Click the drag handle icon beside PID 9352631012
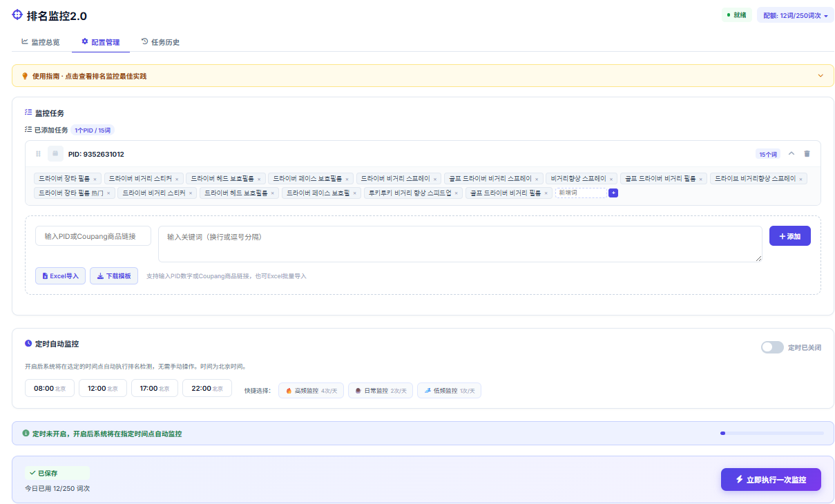The width and height of the screenshot is (835, 504). click(38, 154)
